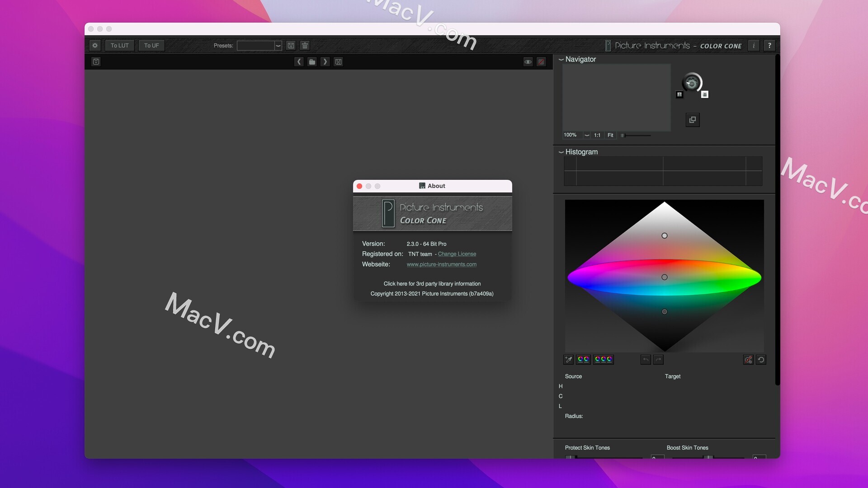Screen dimensions: 868x488
Task: Set zoom to 1:1 in Navigator
Action: point(597,135)
